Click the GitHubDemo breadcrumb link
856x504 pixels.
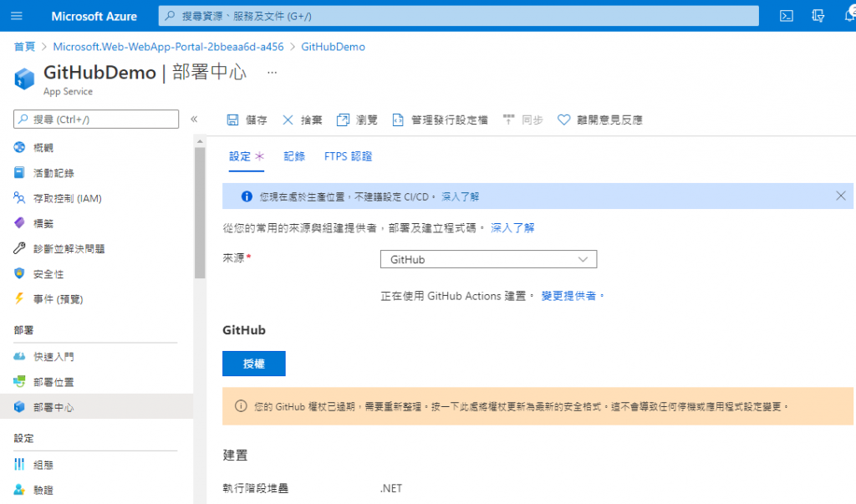pos(333,47)
